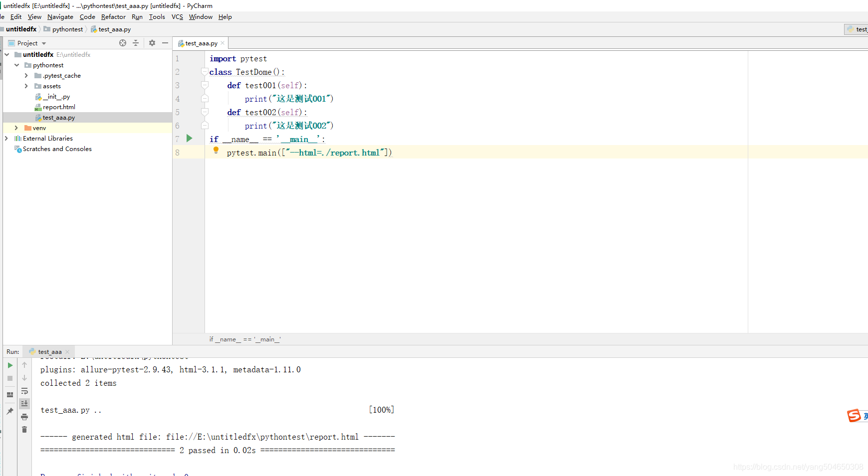Click untitledfx breadcrumb in navigation bar

[x=21, y=29]
